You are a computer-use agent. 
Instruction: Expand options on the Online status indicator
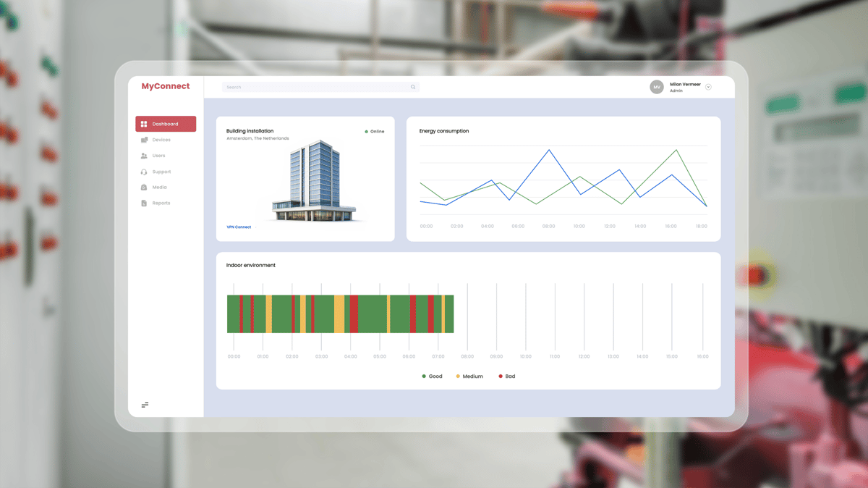pos(374,131)
